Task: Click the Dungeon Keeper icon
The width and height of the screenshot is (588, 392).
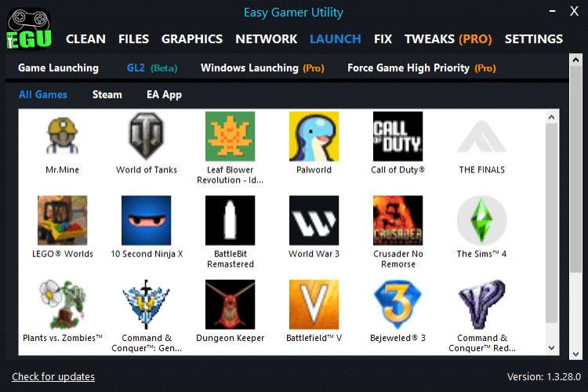Action: pyautogui.click(x=230, y=304)
